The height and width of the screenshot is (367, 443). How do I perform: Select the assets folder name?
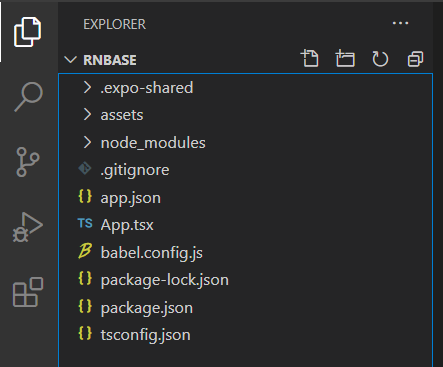tap(122, 115)
